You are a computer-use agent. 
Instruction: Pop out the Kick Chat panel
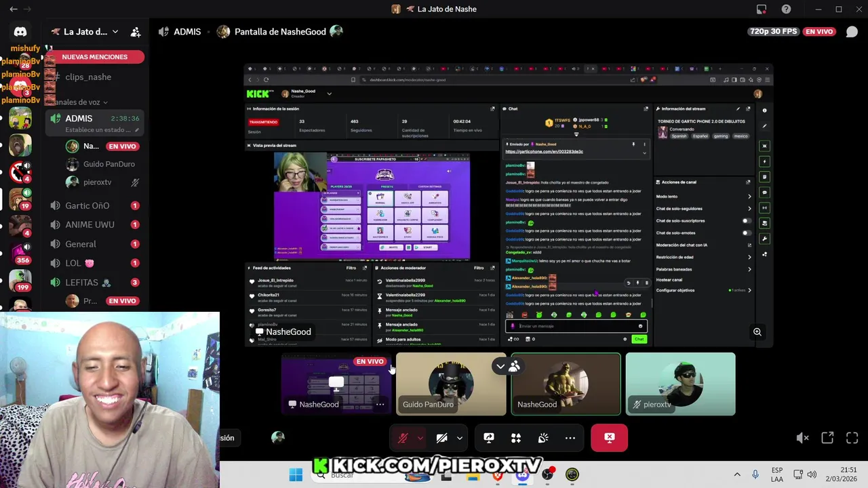(646, 108)
